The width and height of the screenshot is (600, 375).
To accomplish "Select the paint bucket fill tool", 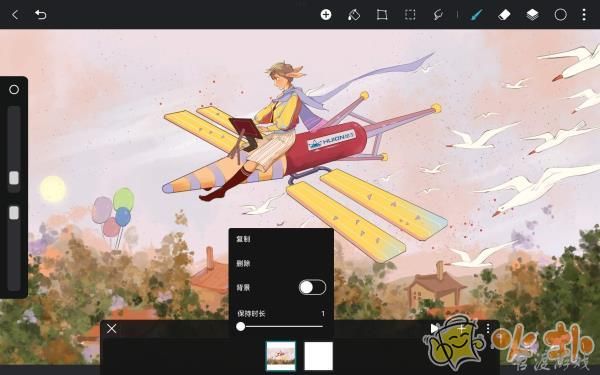I will pos(354,15).
